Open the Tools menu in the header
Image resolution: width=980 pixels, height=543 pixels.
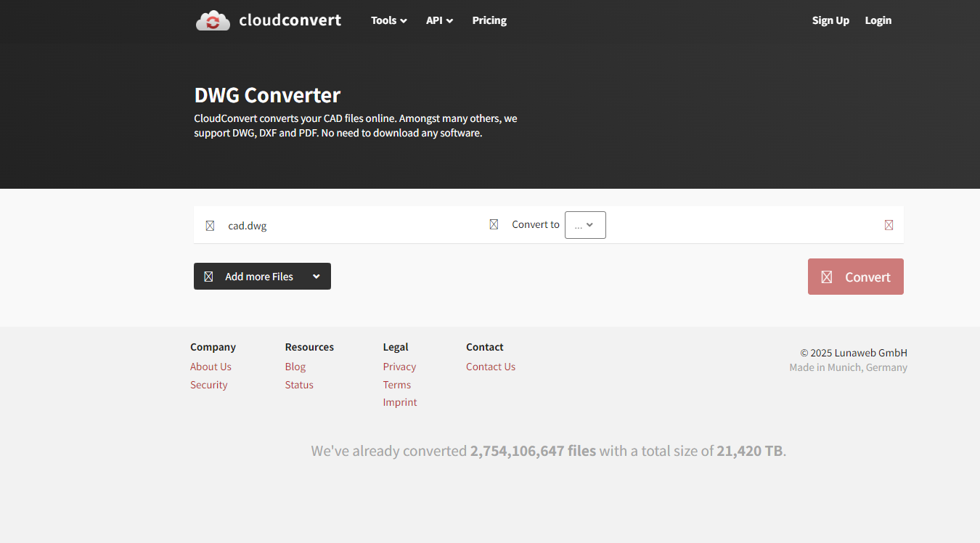coord(388,20)
